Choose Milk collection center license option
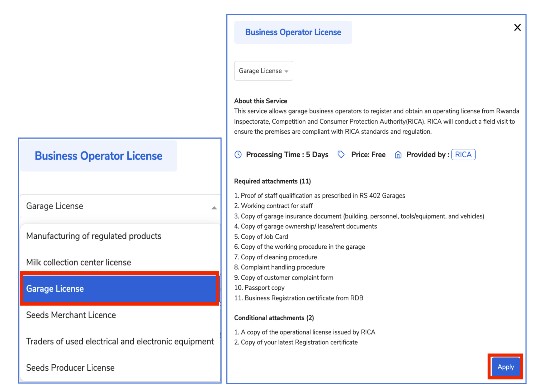 pos(79,262)
